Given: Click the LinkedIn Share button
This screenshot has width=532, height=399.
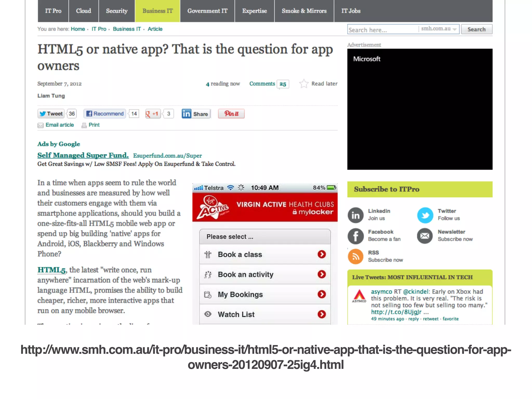Looking at the screenshot, I should coord(196,114).
